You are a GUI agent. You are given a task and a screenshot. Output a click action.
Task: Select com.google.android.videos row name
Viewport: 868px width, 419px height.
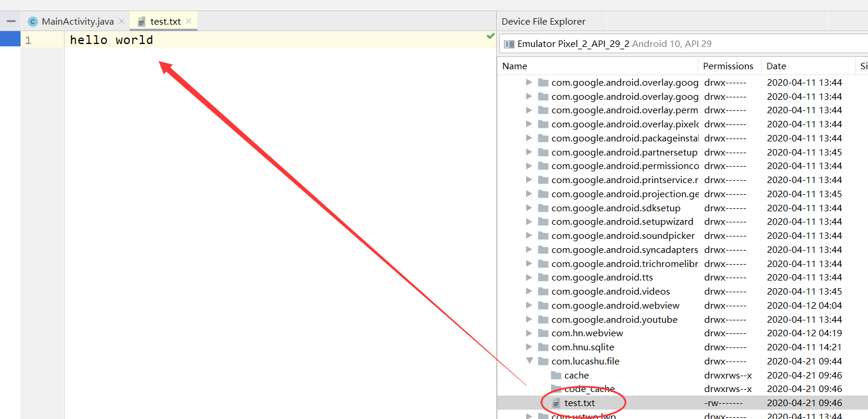point(611,292)
